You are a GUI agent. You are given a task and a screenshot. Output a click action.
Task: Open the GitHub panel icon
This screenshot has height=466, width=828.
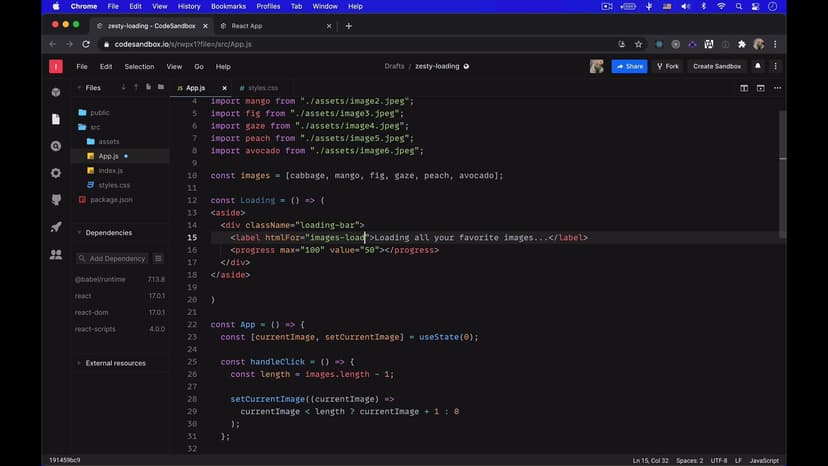point(56,200)
